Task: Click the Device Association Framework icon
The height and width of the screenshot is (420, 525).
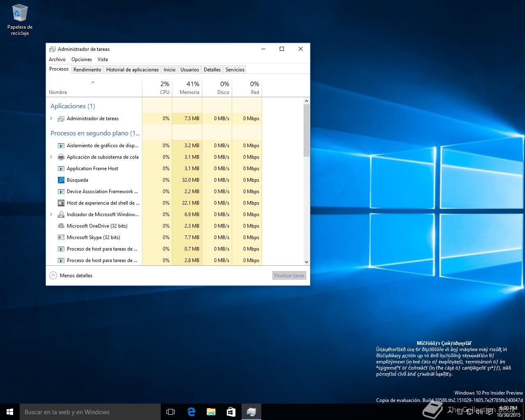Action: point(61,192)
